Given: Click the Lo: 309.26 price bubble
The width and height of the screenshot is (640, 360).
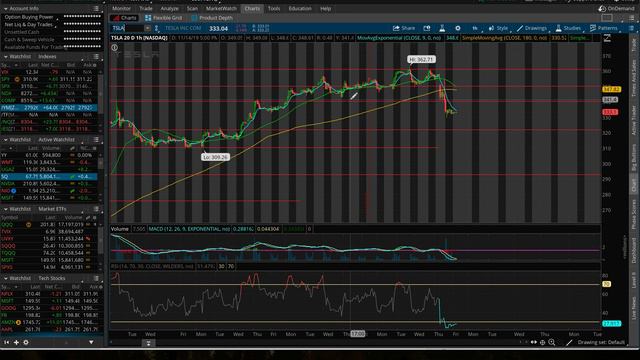Looking at the screenshot, I should pyautogui.click(x=215, y=157).
